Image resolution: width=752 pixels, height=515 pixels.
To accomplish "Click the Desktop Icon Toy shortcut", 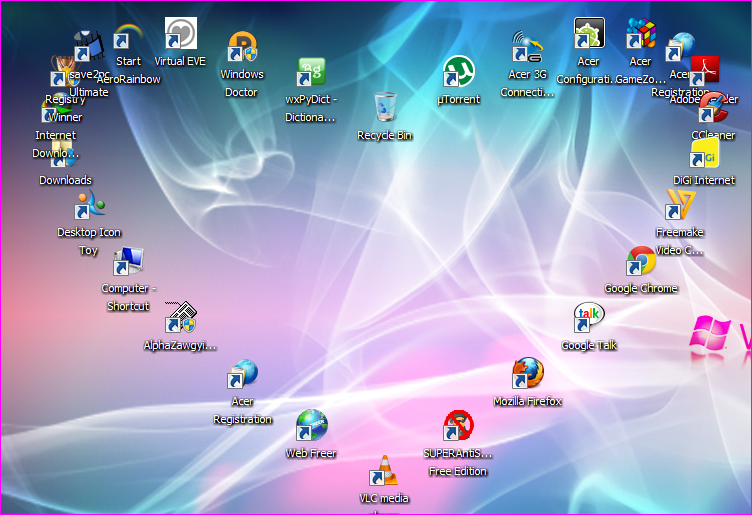I will tap(89, 205).
